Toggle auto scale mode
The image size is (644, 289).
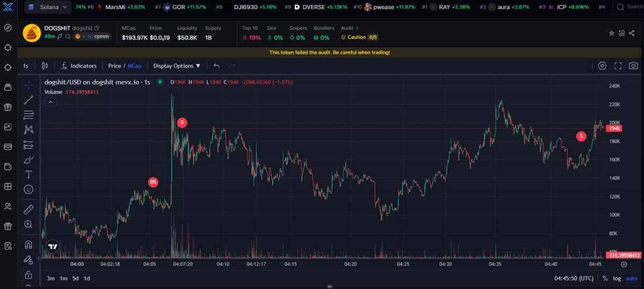(x=632, y=278)
